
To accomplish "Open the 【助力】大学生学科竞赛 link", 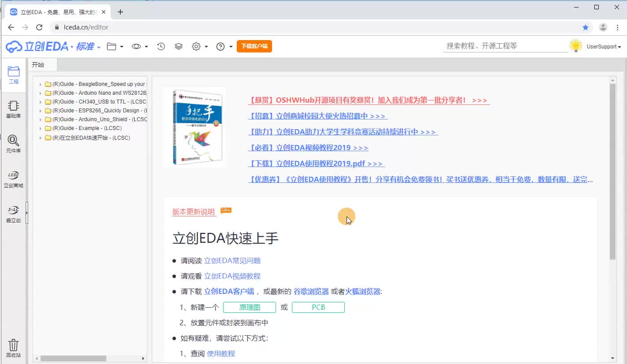I will point(343,132).
